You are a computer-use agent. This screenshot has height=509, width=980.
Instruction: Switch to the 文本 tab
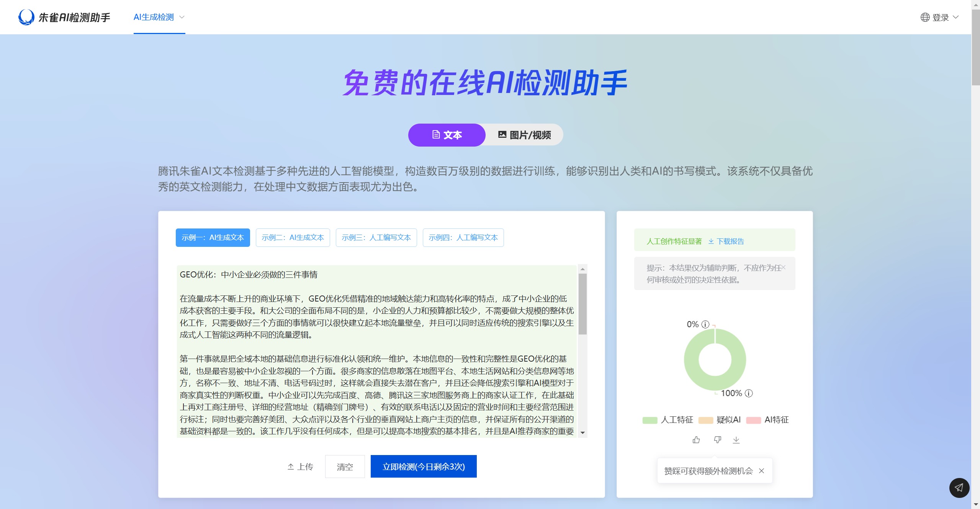click(x=447, y=135)
